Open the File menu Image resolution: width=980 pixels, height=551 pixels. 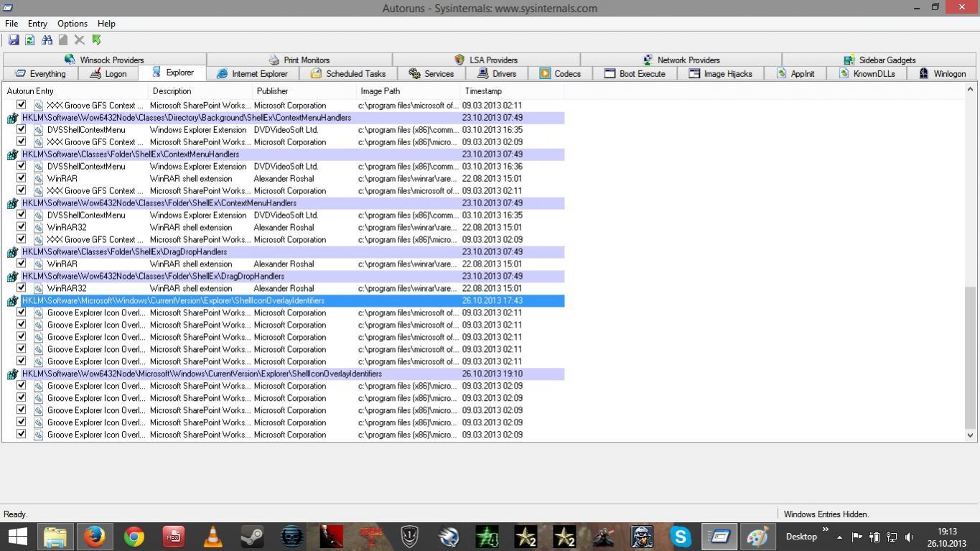coord(11,24)
